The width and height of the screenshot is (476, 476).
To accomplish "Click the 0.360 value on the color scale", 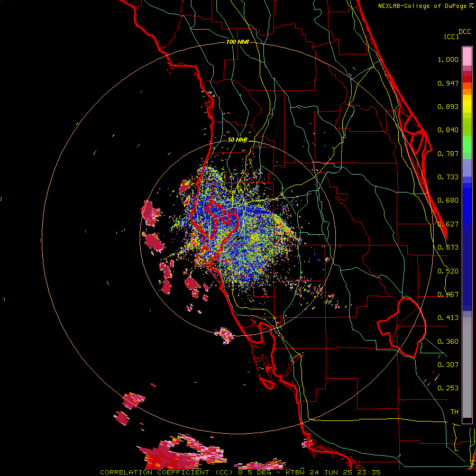I will coord(448,342).
